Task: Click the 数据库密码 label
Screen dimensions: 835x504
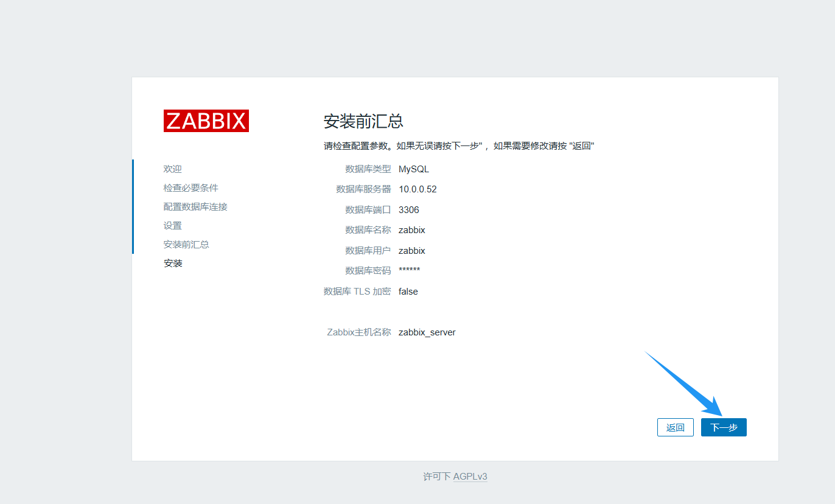Action: tap(368, 271)
